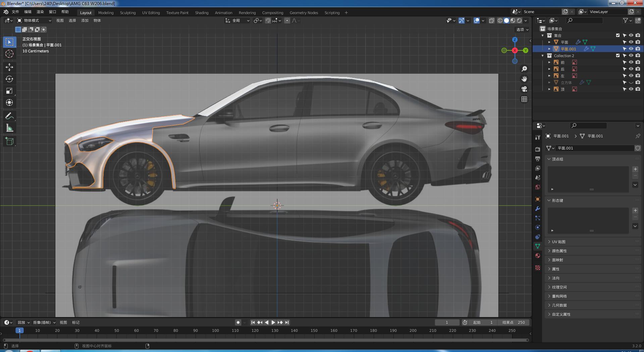This screenshot has height=352, width=644.
Task: Open the 选项 options dropdown
Action: pyautogui.click(x=522, y=30)
